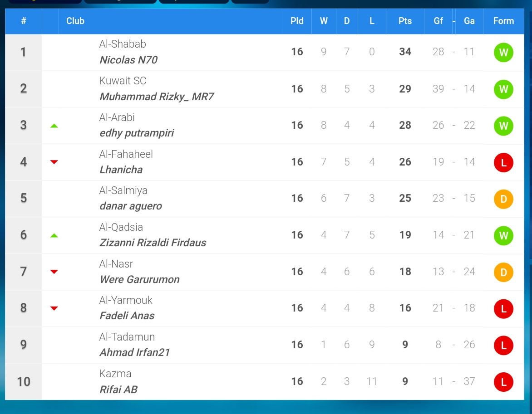Click Al-Fahaheel's red L form badge
The width and height of the screenshot is (532, 414).
pos(503,163)
